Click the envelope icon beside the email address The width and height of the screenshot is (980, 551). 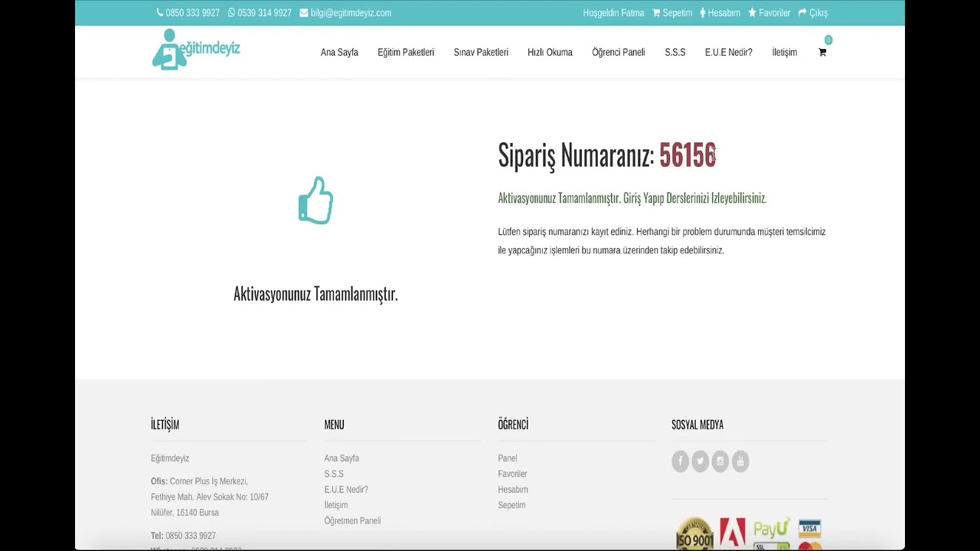(304, 13)
